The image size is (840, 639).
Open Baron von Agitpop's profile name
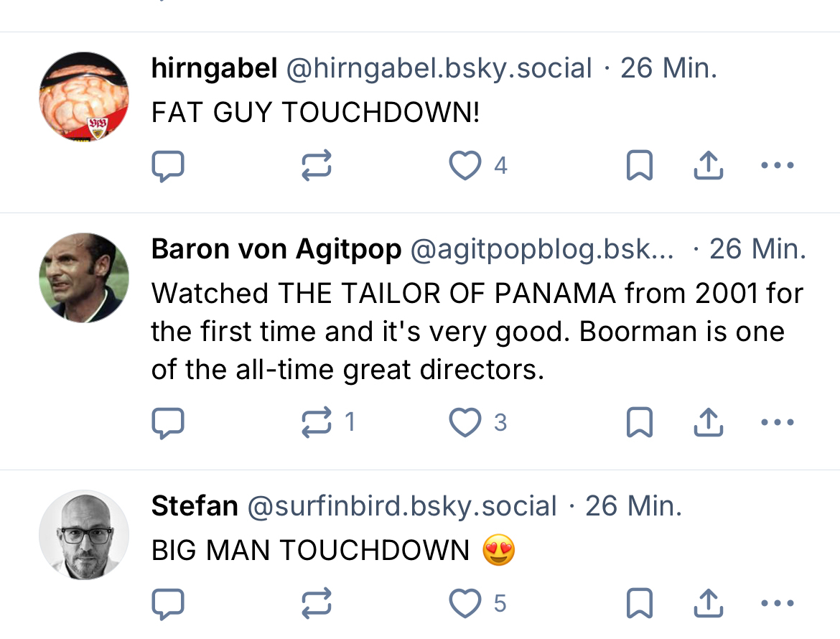[276, 250]
